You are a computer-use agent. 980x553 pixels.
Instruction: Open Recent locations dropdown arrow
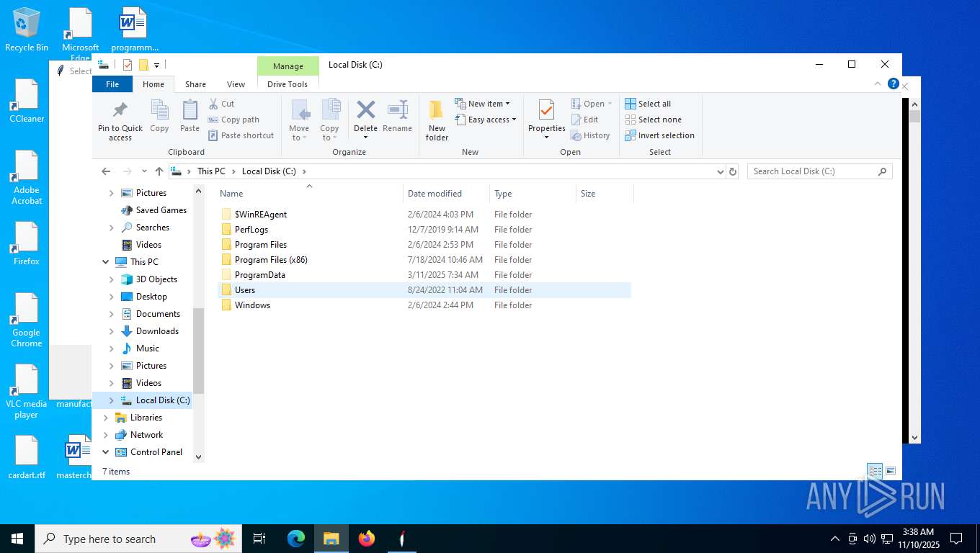(x=144, y=171)
